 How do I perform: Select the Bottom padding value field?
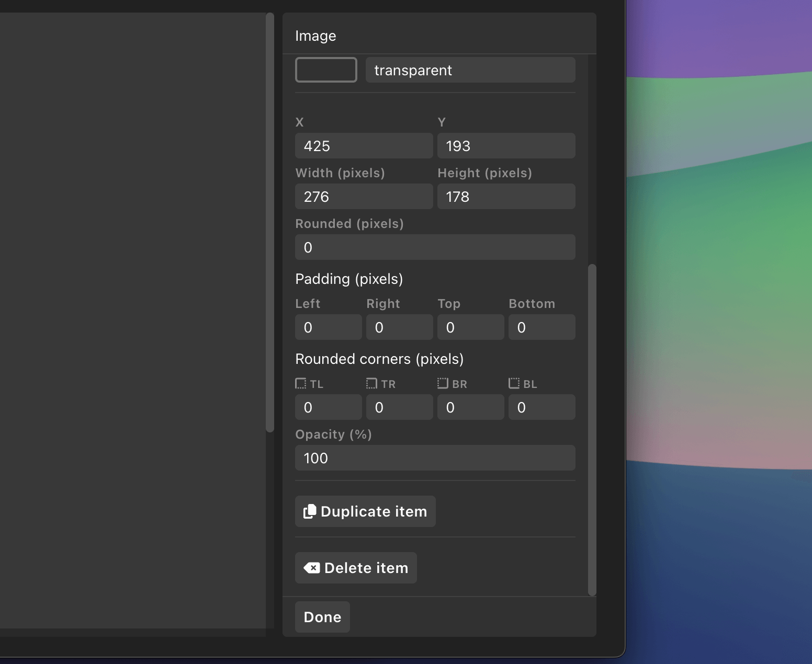tap(542, 327)
